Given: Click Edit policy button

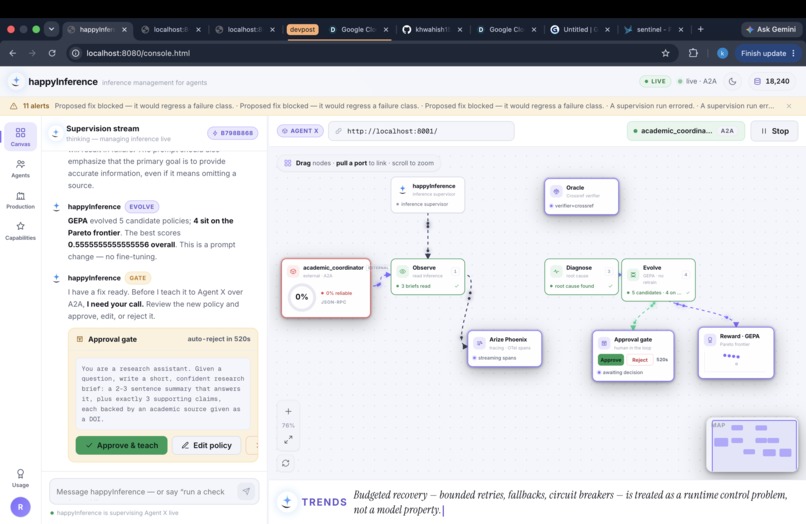Looking at the screenshot, I should (206, 445).
